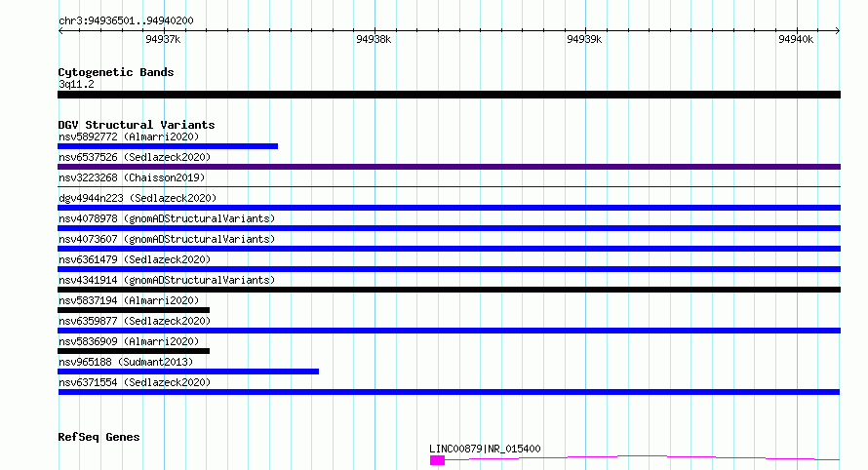Screen dimensions: 868x470
Task: Open the nsv6537526 (Sedlazeck2020) label
Action: pos(135,157)
